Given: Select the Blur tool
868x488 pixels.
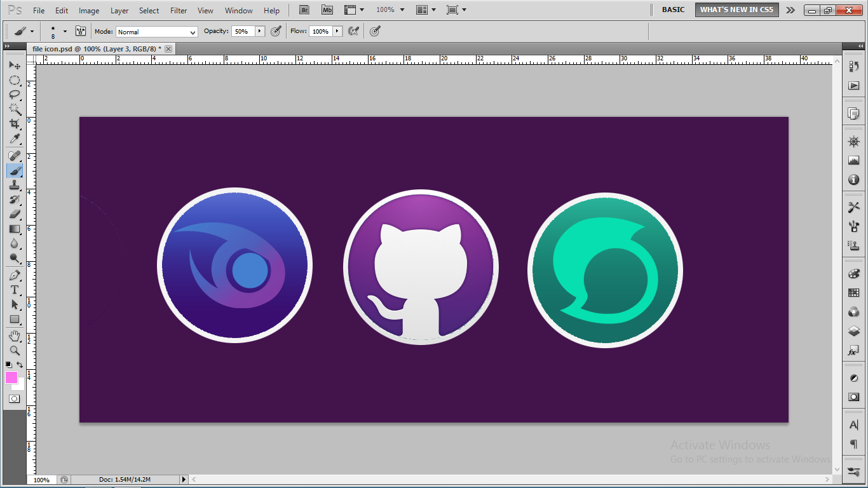Looking at the screenshot, I should pyautogui.click(x=14, y=243).
